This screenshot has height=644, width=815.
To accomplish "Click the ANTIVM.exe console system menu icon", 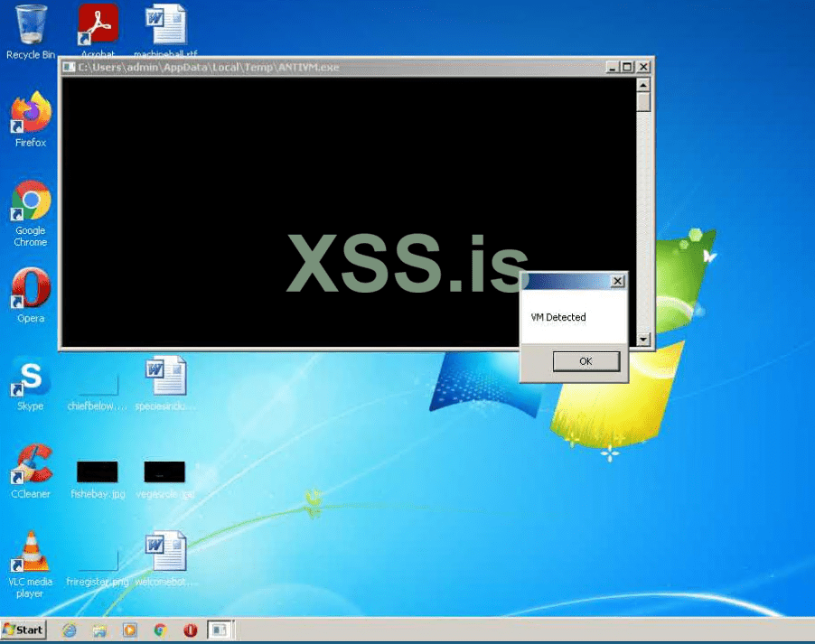I will point(70,67).
